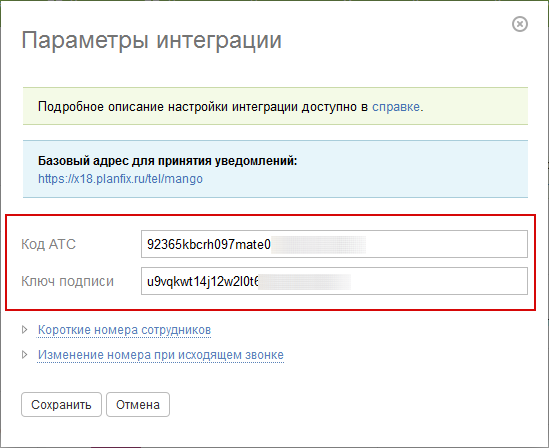Screen dimensions: 549x448
Task: Click the Параметры интеграции heading
Action: pyautogui.click(x=152, y=41)
